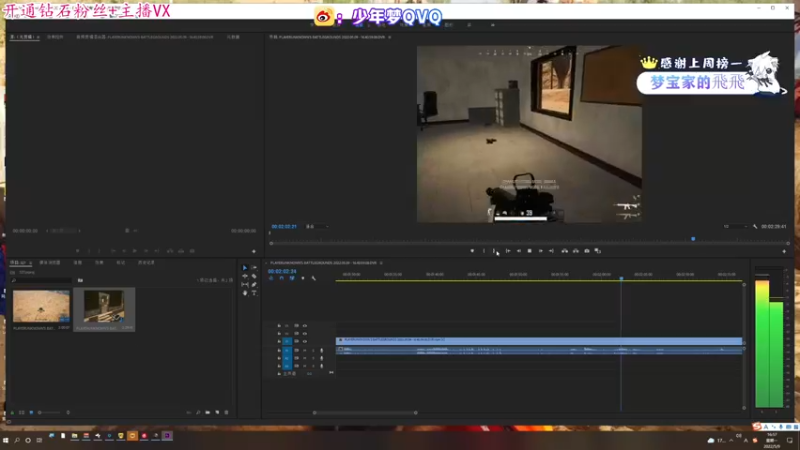Switch to the Metadata tab
Image resolution: width=800 pixels, height=450 pixels.
tap(233, 37)
